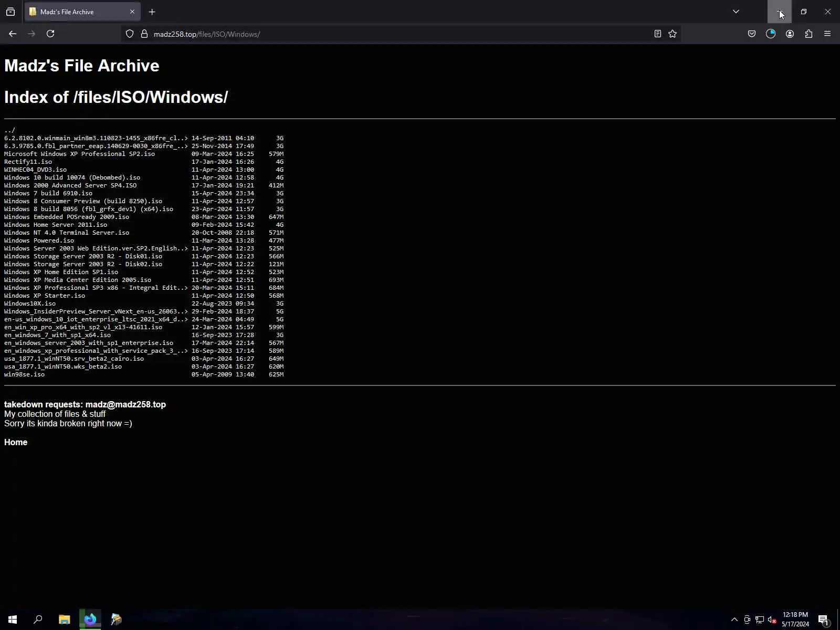This screenshot has width=840, height=630.
Task: Download Windows Server 2003 Web Edition file
Action: (96, 248)
